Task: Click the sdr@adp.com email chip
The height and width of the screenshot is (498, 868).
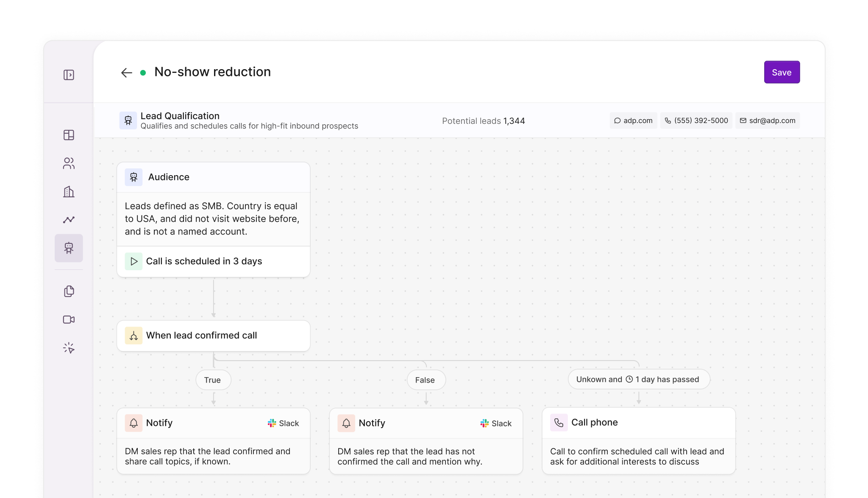Action: point(768,120)
